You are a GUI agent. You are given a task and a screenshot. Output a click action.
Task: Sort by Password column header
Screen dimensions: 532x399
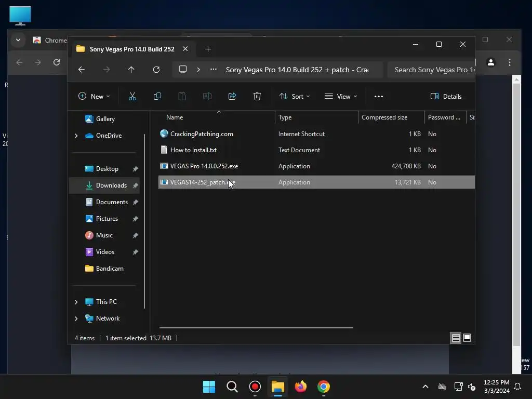(444, 117)
